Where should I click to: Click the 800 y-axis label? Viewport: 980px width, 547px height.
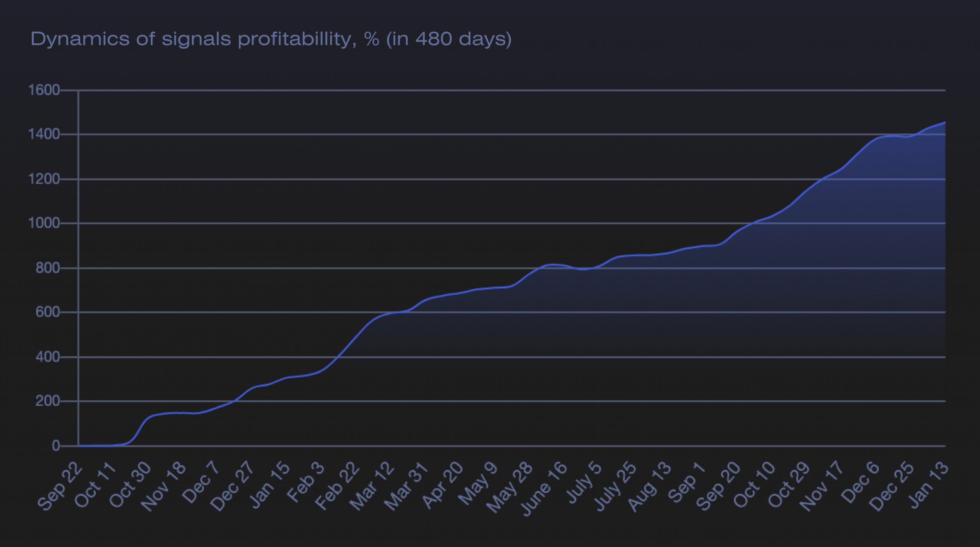(x=48, y=268)
